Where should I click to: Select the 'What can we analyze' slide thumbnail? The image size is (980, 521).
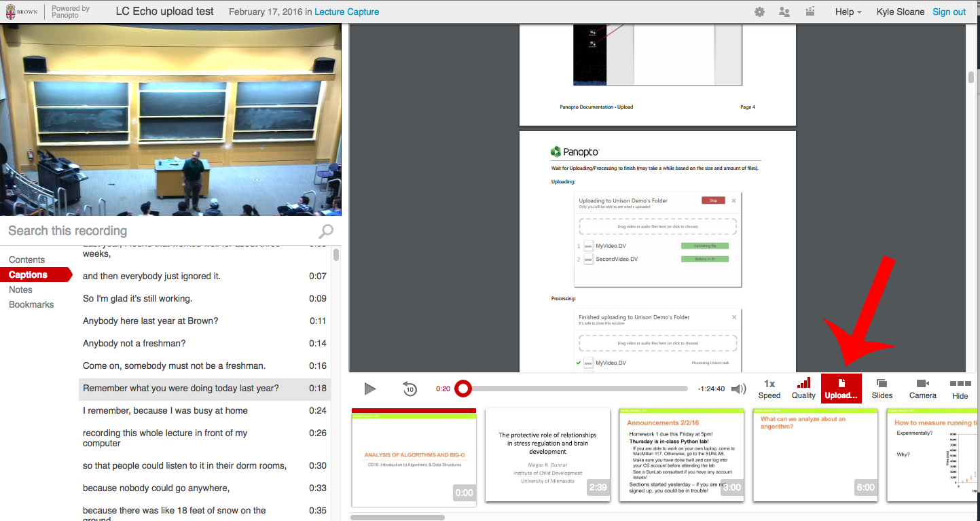(815, 455)
